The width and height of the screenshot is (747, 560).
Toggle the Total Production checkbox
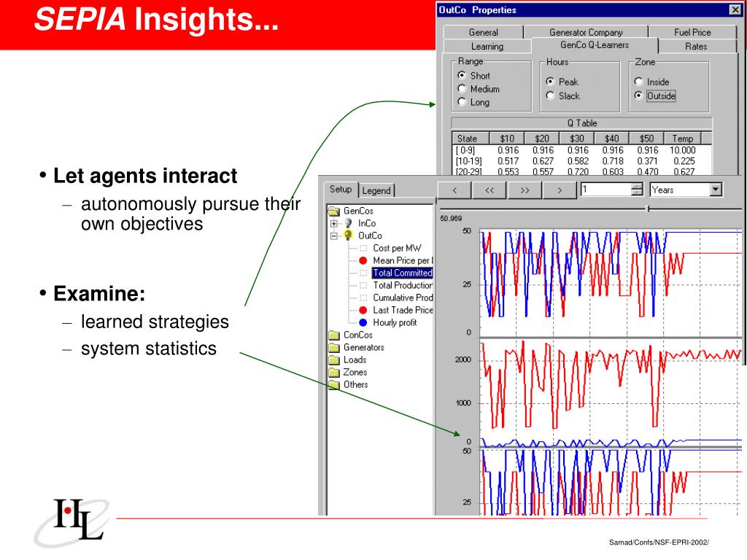pyautogui.click(x=363, y=285)
